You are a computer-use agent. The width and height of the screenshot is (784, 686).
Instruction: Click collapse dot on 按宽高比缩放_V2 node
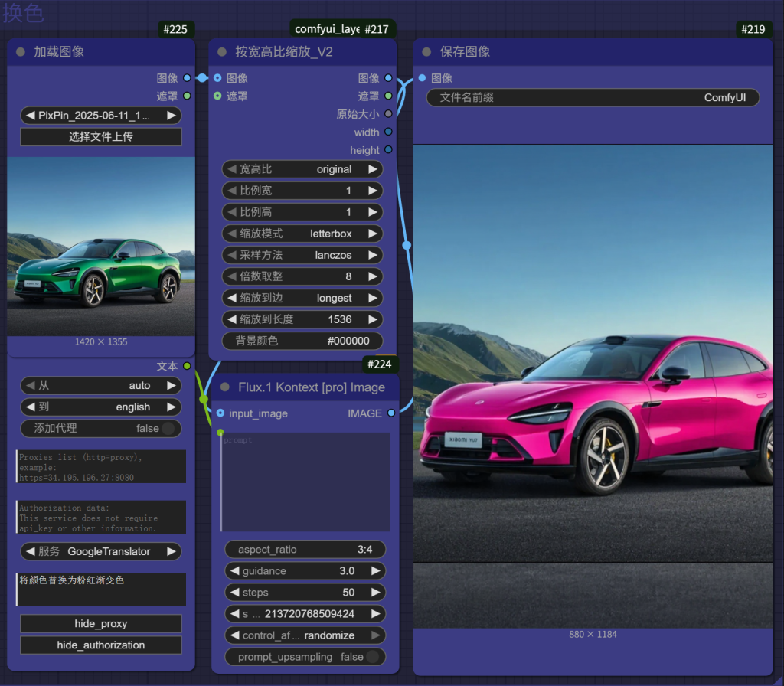click(222, 52)
